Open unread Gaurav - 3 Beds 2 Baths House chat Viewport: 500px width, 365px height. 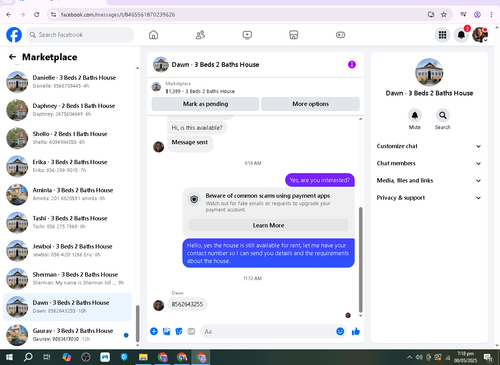68,335
